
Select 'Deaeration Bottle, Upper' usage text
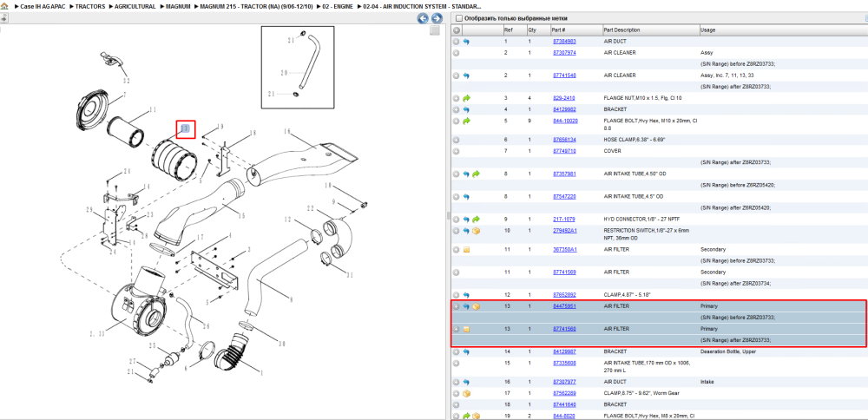727,352
